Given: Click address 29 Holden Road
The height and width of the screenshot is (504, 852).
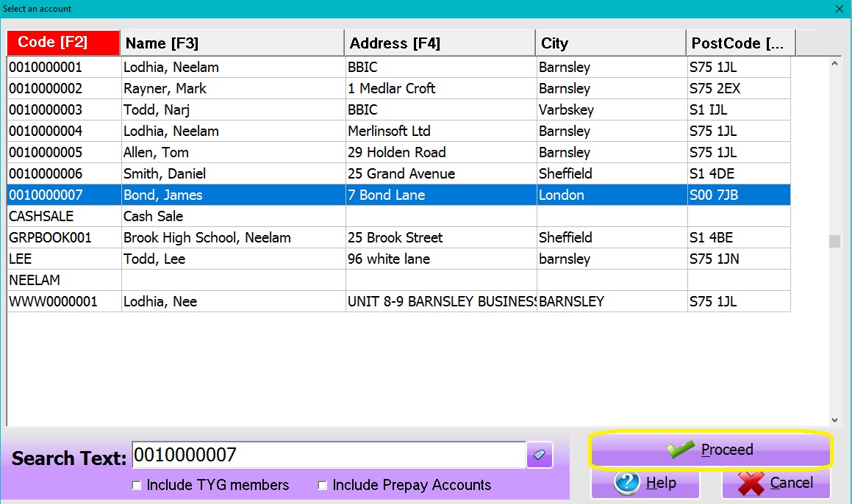Looking at the screenshot, I should (x=397, y=152).
